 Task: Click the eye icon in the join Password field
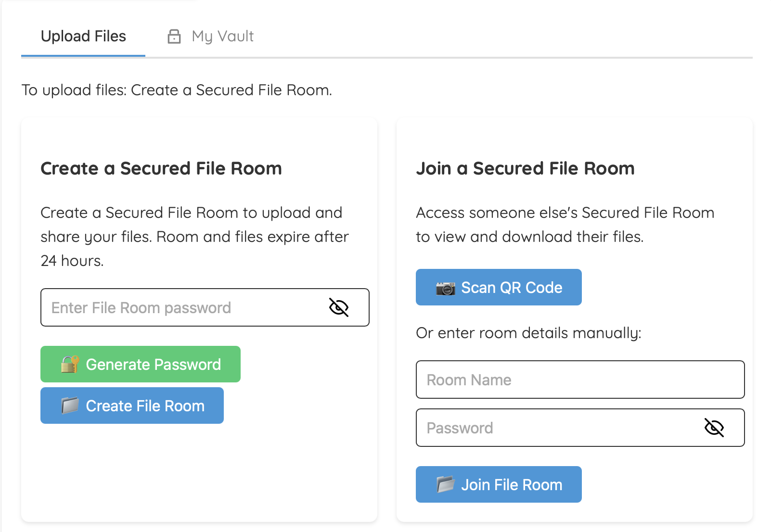pos(714,428)
